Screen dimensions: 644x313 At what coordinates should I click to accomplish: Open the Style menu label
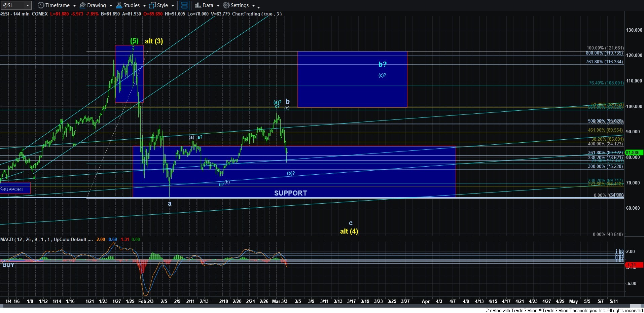pyautogui.click(x=162, y=5)
